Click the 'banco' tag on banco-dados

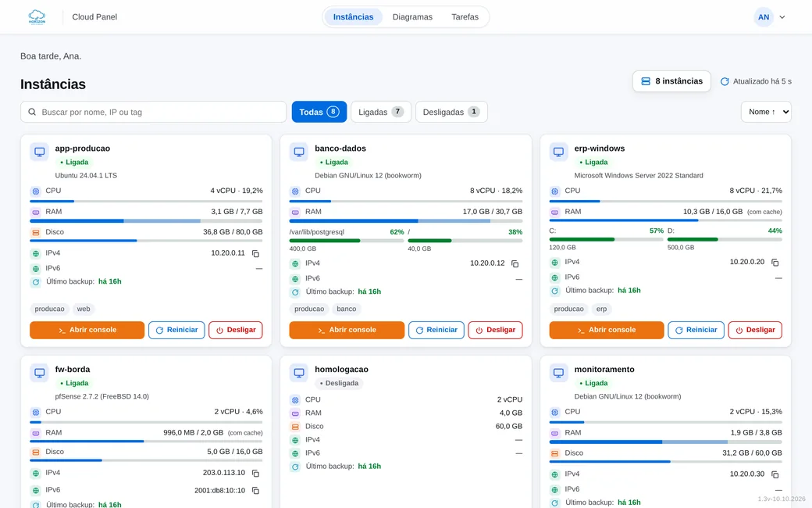(x=347, y=309)
